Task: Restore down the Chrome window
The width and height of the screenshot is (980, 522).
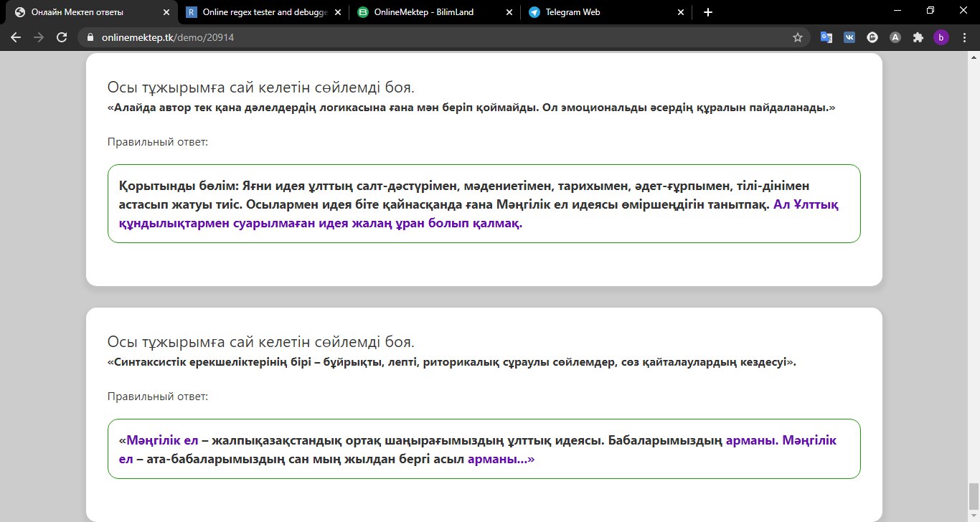Action: tap(930, 11)
